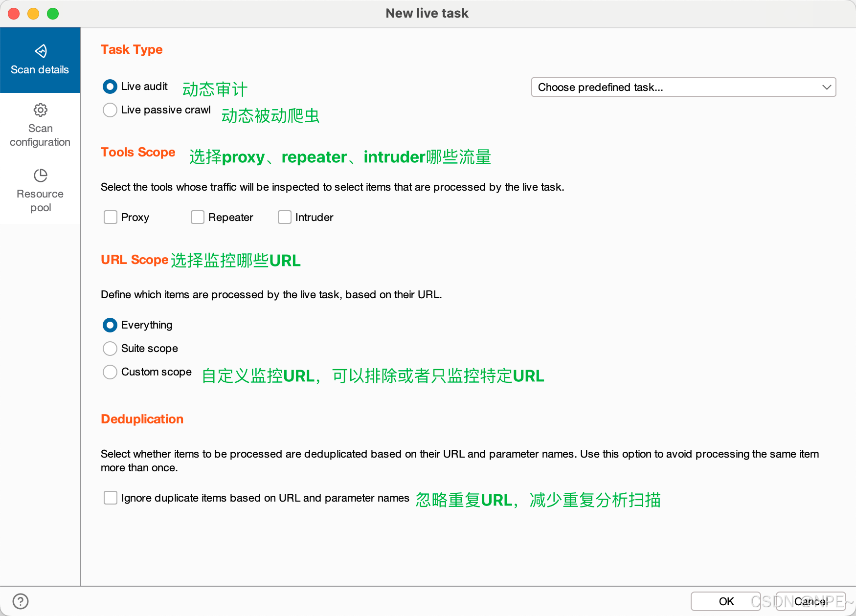Close the New live task window

tap(14, 14)
